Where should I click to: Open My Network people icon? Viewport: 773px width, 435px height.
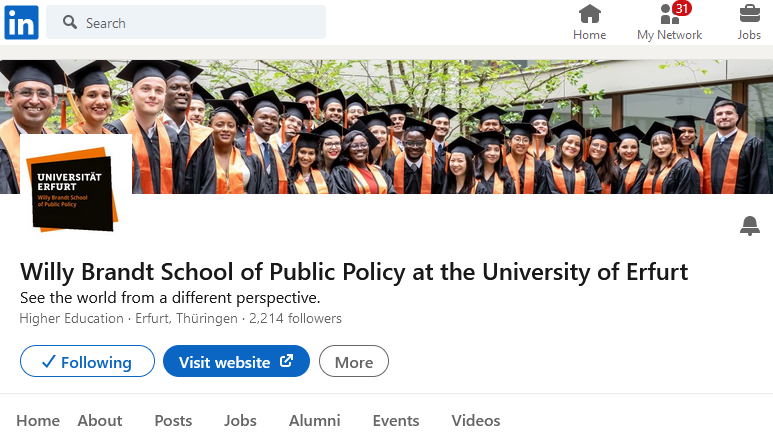tap(669, 14)
